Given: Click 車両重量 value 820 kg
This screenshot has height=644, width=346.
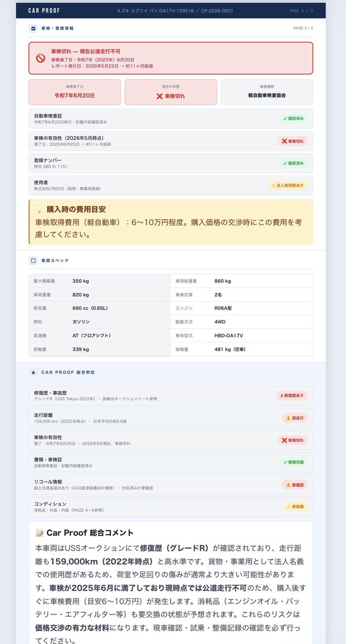Looking at the screenshot, I should (81, 295).
